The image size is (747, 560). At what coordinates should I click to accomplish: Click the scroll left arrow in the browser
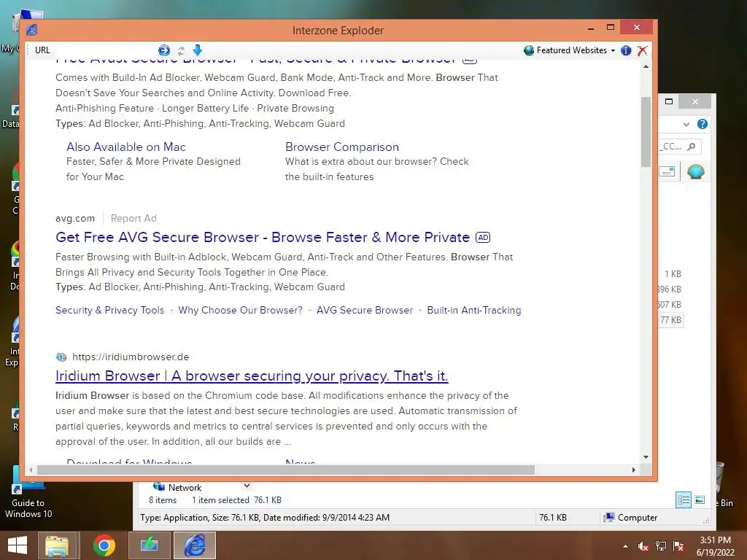[x=31, y=470]
